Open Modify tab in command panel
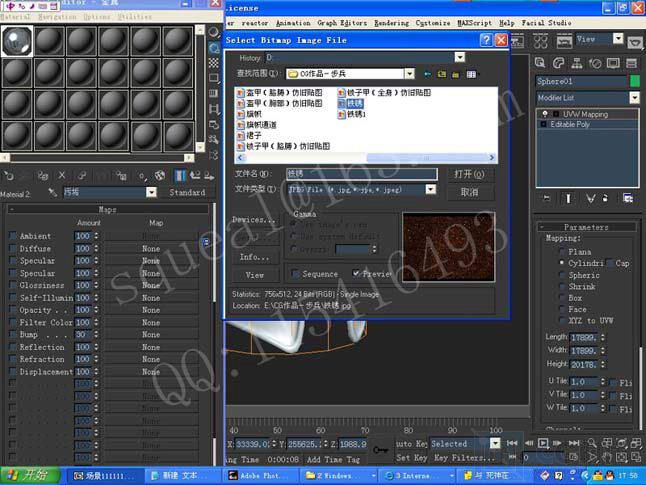The width and height of the screenshot is (646, 485). tap(558, 63)
